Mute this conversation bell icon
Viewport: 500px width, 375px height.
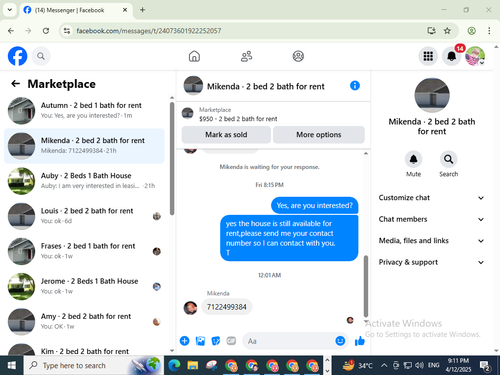point(413,159)
